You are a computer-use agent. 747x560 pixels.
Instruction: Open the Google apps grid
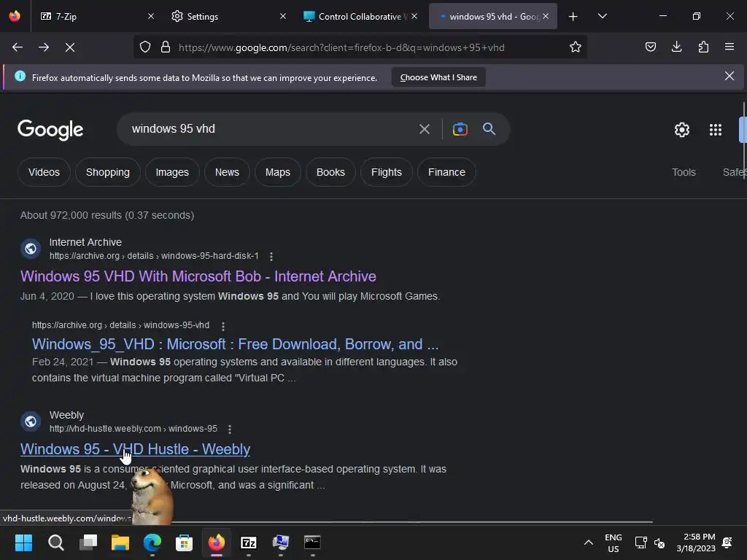click(715, 130)
